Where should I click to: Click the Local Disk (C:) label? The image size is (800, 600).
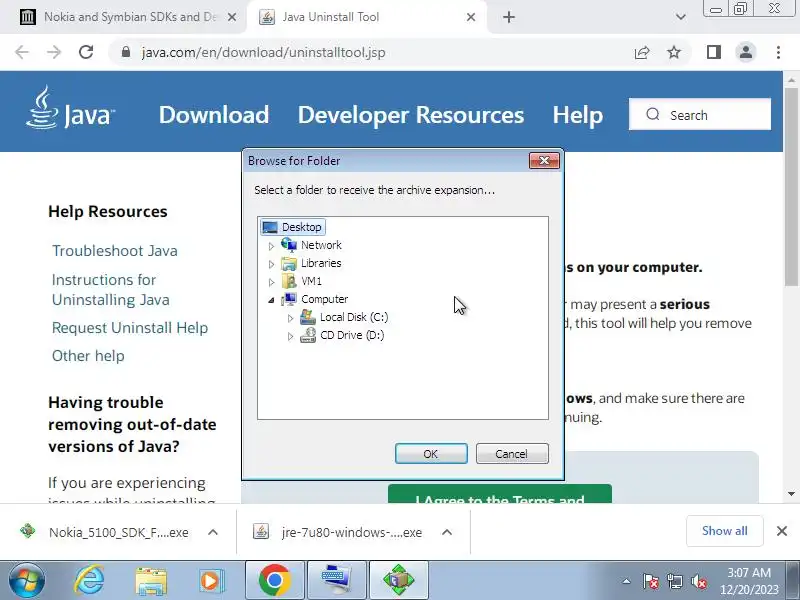[354, 317]
